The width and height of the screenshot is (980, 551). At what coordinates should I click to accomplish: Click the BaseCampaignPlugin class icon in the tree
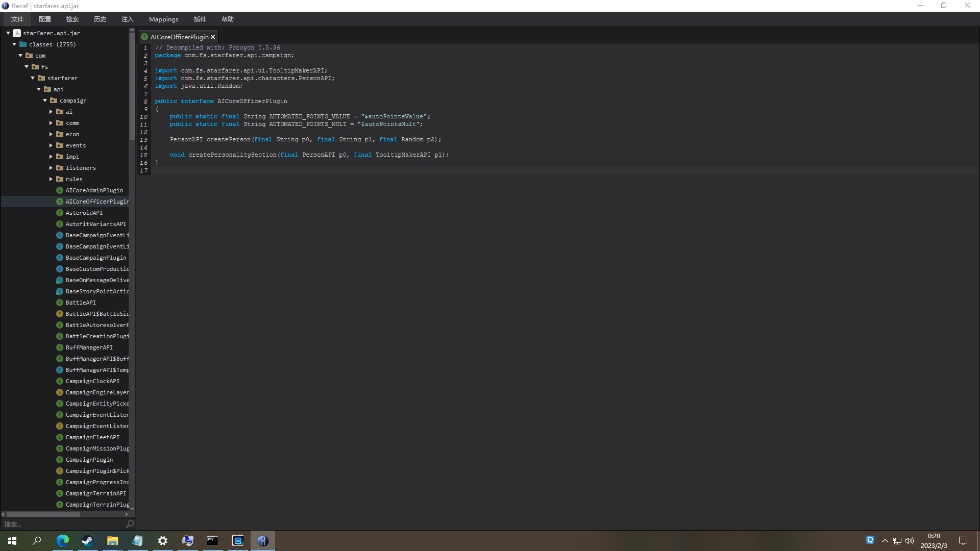click(60, 258)
